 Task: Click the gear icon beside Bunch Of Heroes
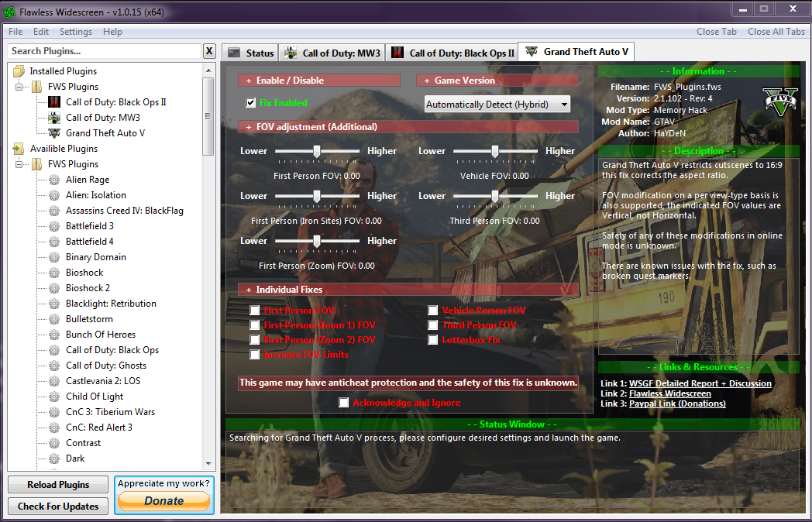point(54,335)
